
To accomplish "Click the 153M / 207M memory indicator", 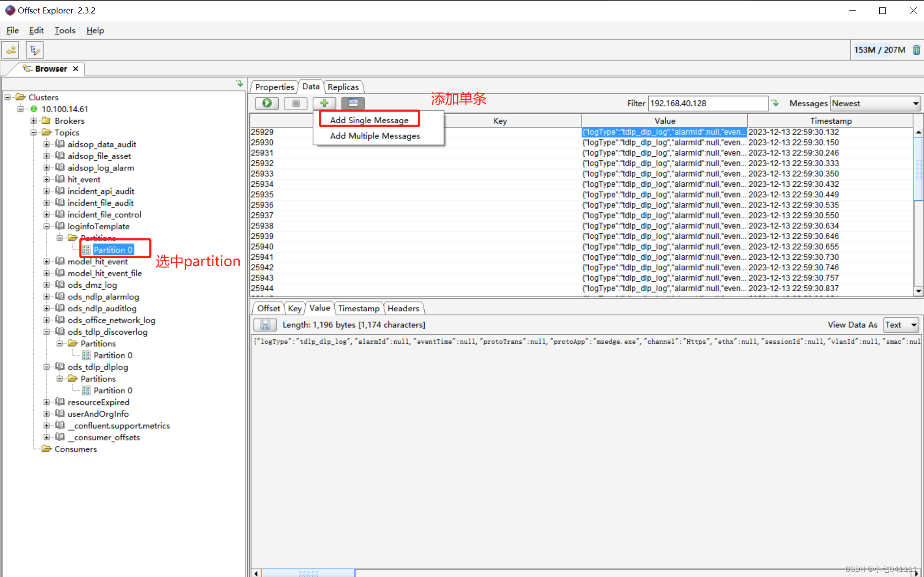I will pyautogui.click(x=880, y=50).
